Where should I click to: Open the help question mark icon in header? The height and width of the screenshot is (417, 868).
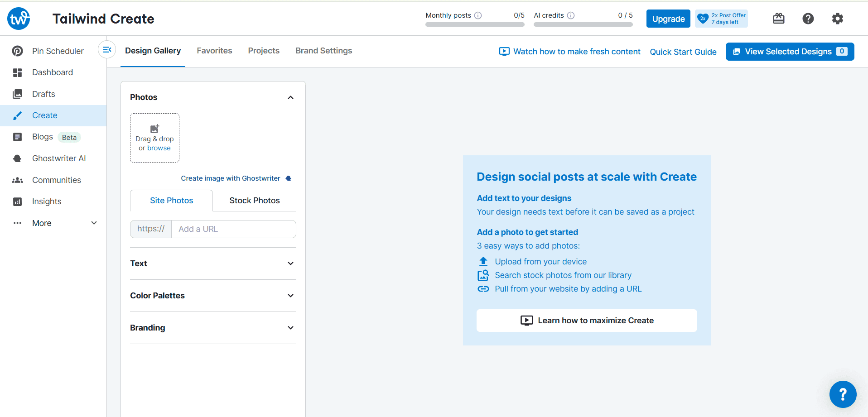[808, 19]
